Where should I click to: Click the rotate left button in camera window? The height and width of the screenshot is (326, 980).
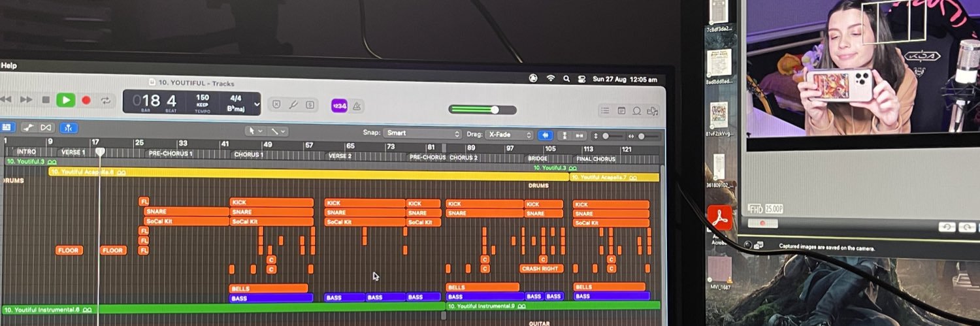(948, 227)
